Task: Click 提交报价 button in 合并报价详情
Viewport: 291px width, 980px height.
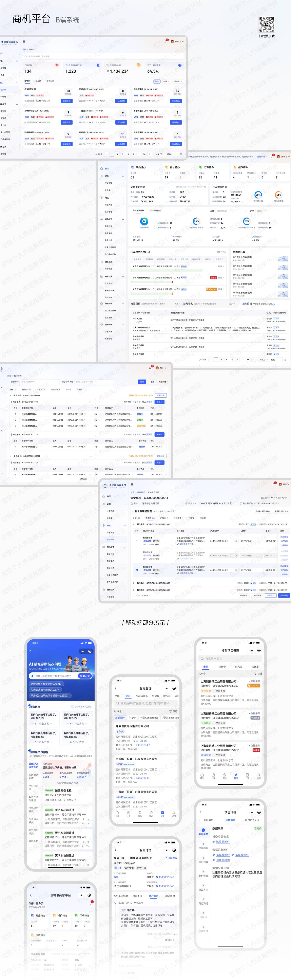Action: (284, 595)
